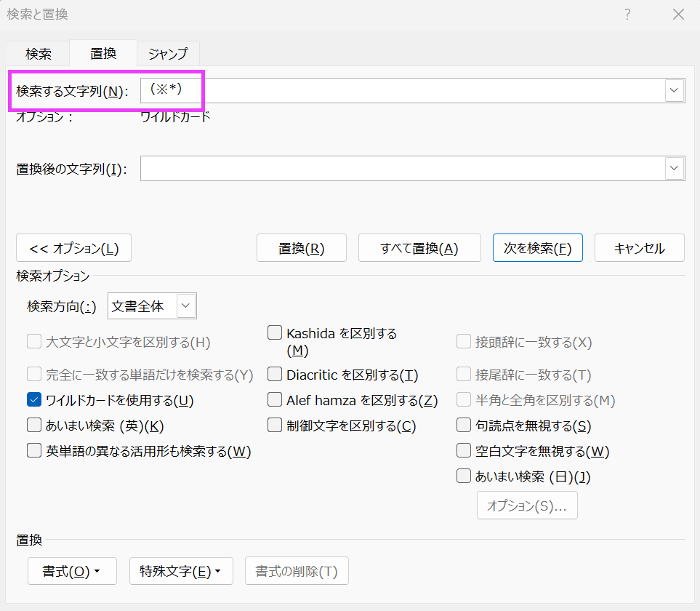
Task: Open the 特殊文字 menu button
Action: [x=180, y=571]
